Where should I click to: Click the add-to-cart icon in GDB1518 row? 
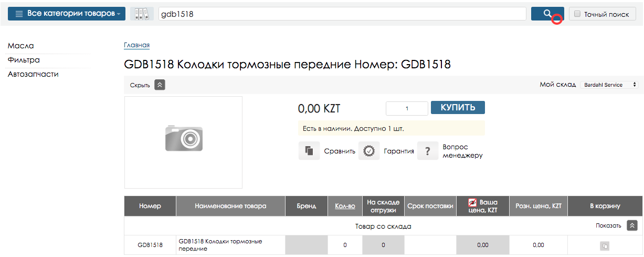605,245
